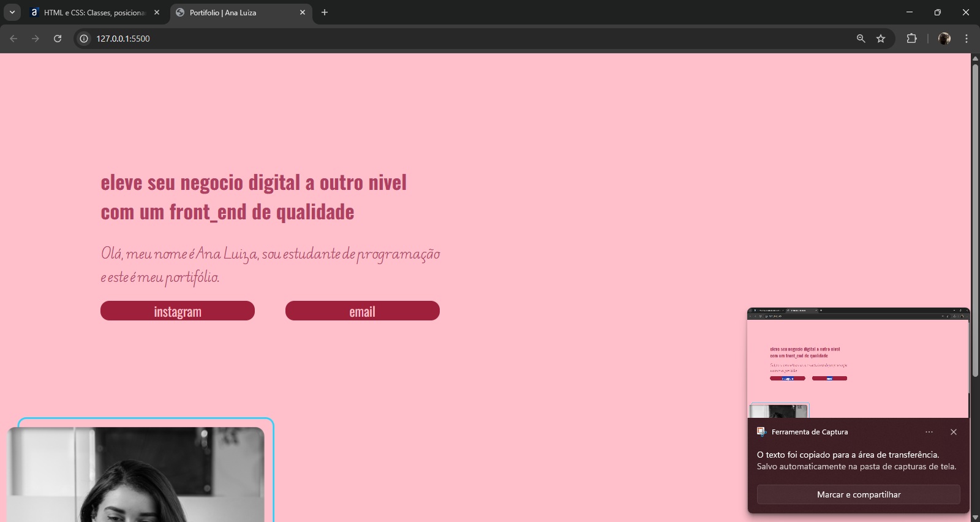Go forward to the next page
Screen dimensions: 980x522
tap(36, 39)
